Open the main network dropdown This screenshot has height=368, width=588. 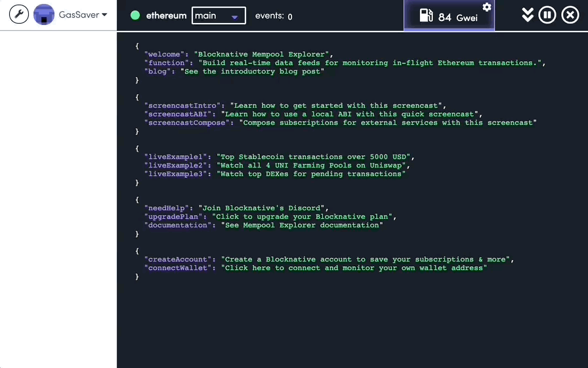click(x=219, y=16)
